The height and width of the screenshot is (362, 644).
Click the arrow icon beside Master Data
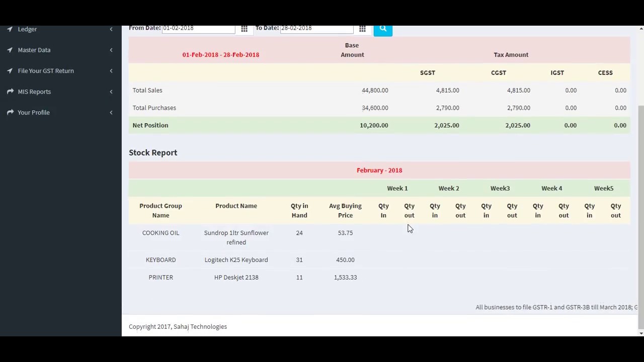click(10, 50)
